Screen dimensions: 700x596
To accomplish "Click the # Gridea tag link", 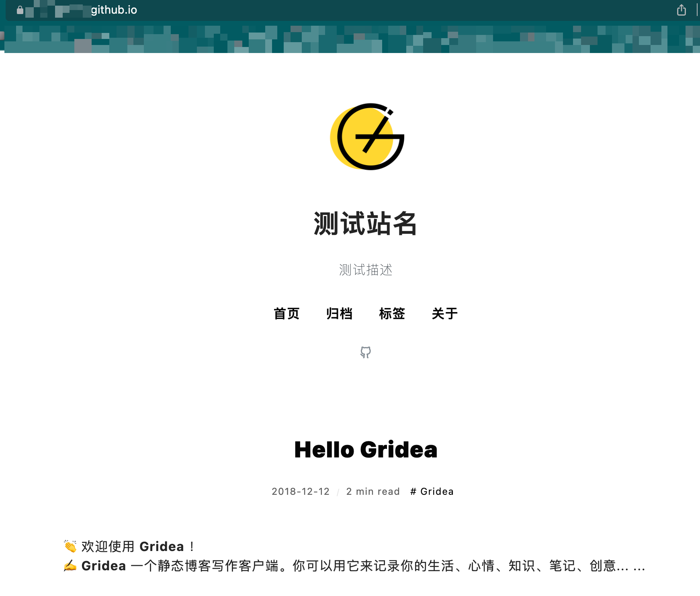I will (x=432, y=492).
